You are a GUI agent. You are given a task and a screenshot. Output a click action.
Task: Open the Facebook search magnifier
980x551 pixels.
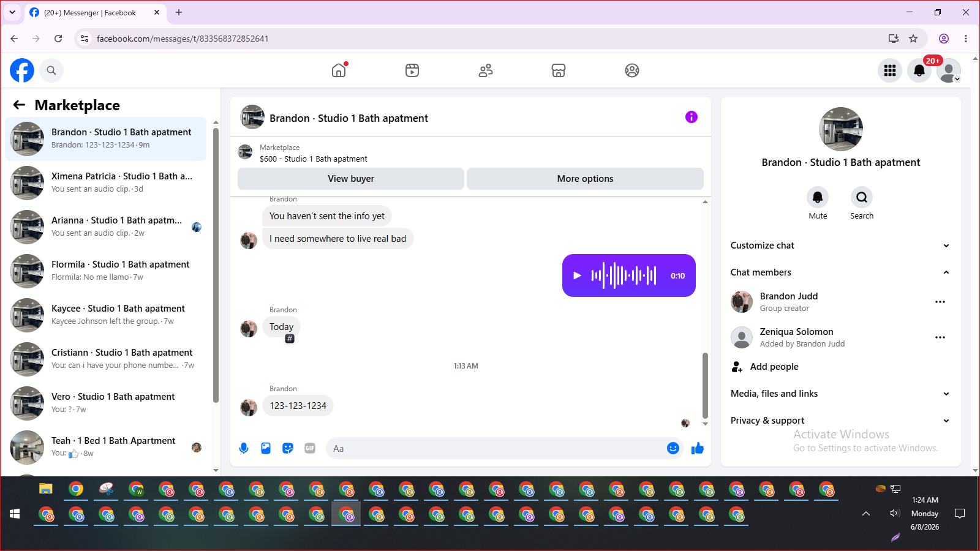click(51, 70)
